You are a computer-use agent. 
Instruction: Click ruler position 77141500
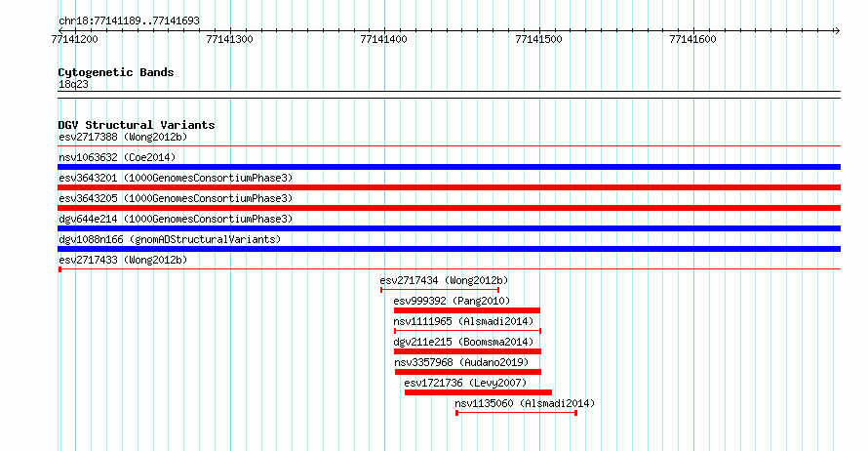point(538,39)
